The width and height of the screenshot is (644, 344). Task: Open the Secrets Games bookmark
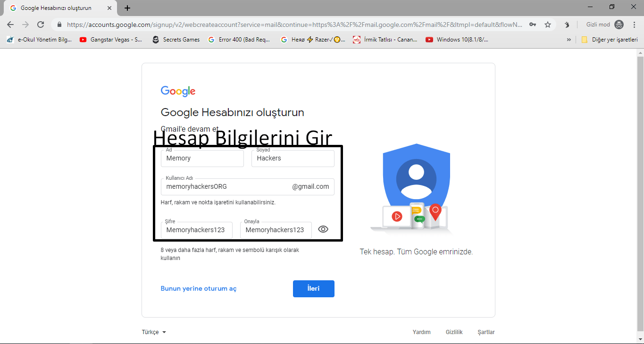[176, 40]
